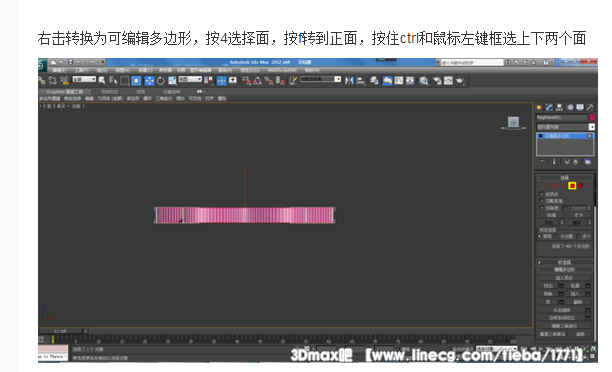
Task: Open Material Editor
Action: 424,81
